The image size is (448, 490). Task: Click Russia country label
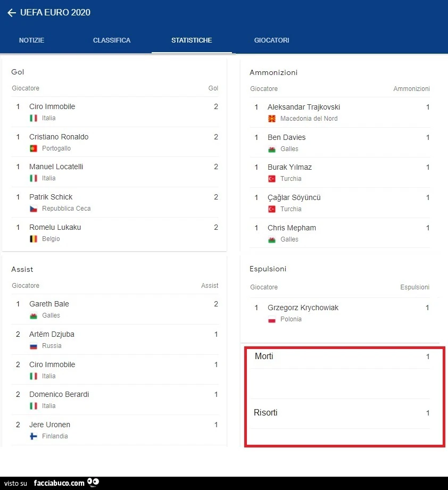point(52,346)
